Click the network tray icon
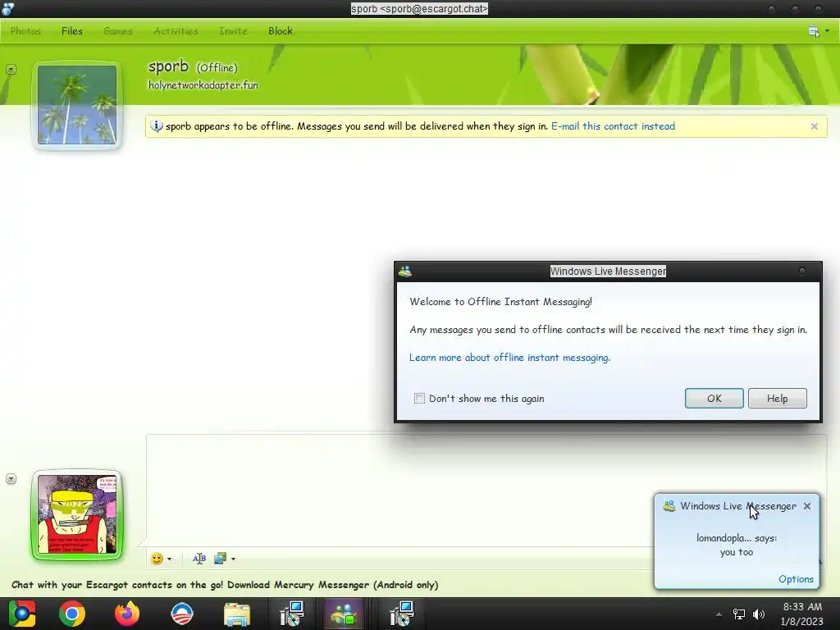The width and height of the screenshot is (840, 630). tap(739, 614)
